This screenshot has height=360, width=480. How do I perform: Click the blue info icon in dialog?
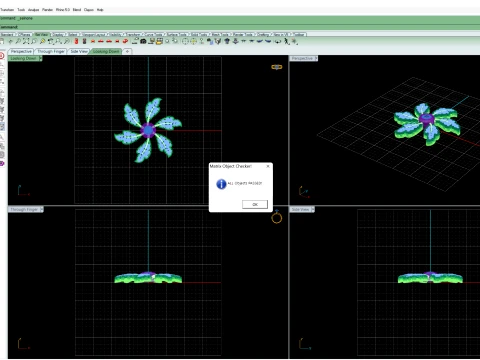tap(221, 184)
